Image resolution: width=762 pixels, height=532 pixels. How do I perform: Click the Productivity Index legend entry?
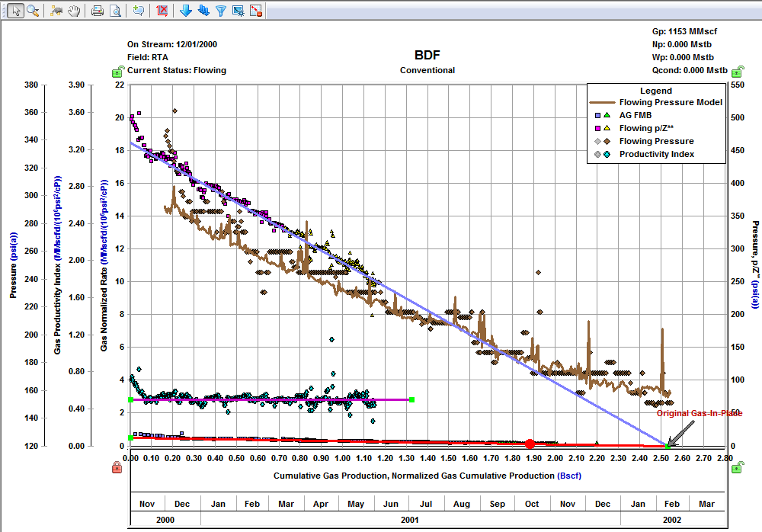[656, 155]
